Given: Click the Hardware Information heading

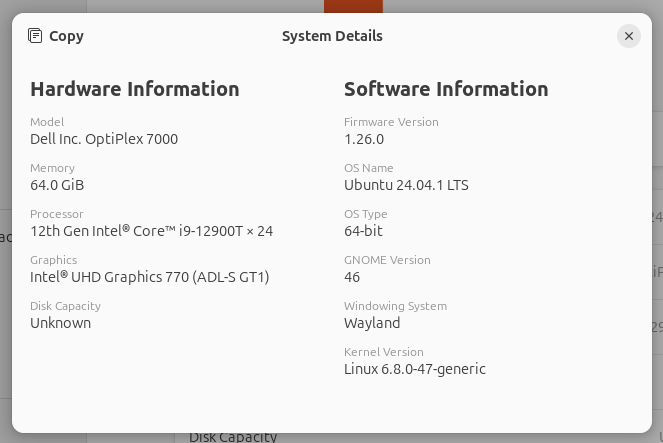Looking at the screenshot, I should (135, 89).
